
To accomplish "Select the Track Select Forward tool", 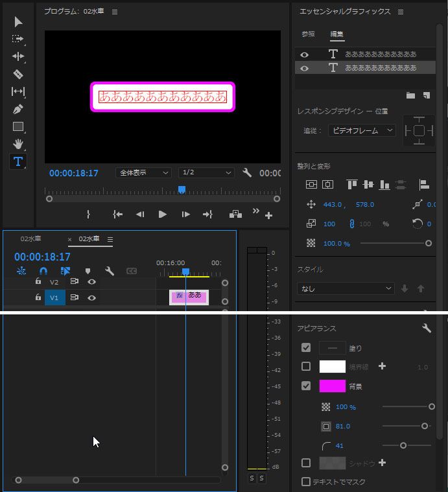I will click(18, 39).
